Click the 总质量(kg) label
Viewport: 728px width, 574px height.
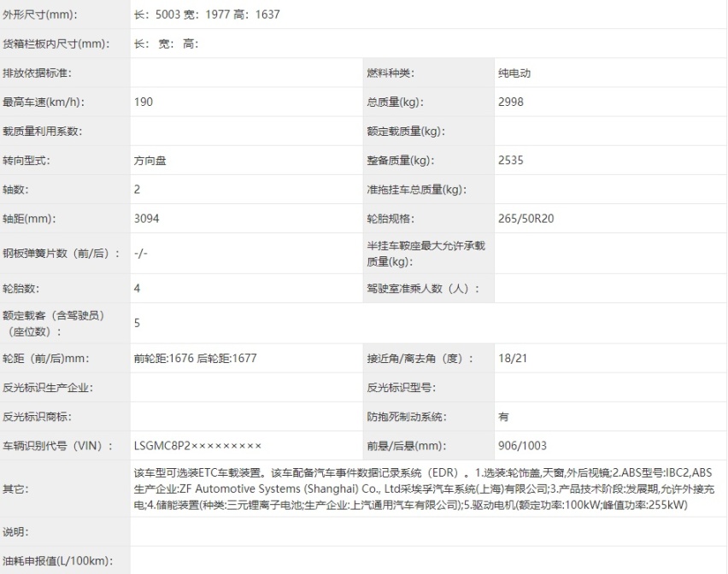click(x=395, y=102)
